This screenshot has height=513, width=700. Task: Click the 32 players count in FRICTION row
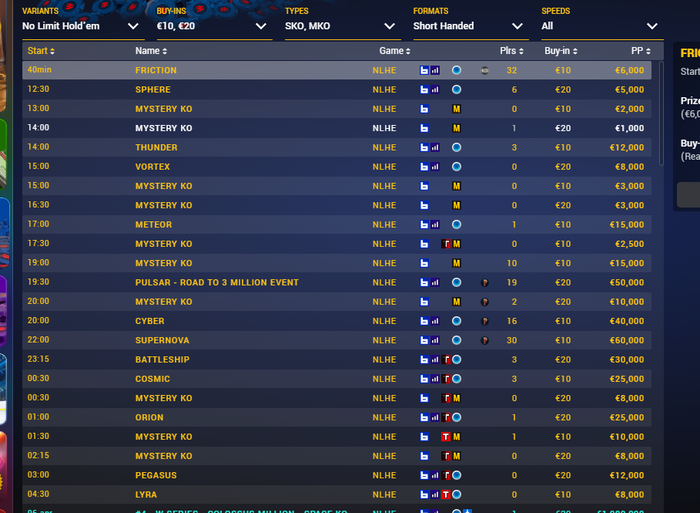click(x=512, y=70)
